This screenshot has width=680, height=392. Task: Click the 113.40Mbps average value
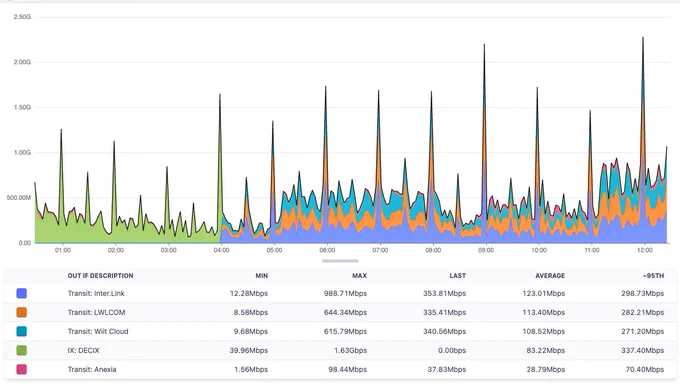(x=543, y=313)
